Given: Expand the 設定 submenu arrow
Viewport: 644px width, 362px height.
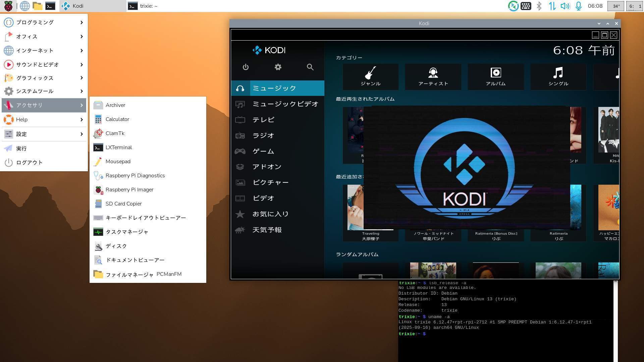Looking at the screenshot, I should click(x=81, y=134).
